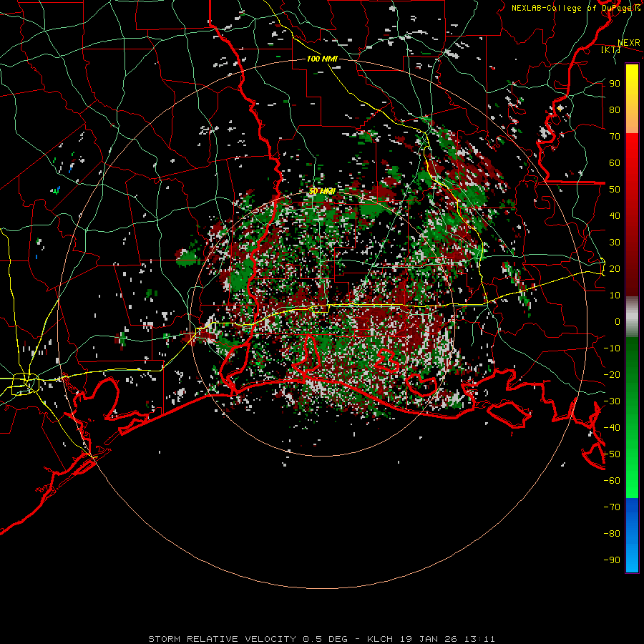Click the positive 30 scale value

pos(615,243)
